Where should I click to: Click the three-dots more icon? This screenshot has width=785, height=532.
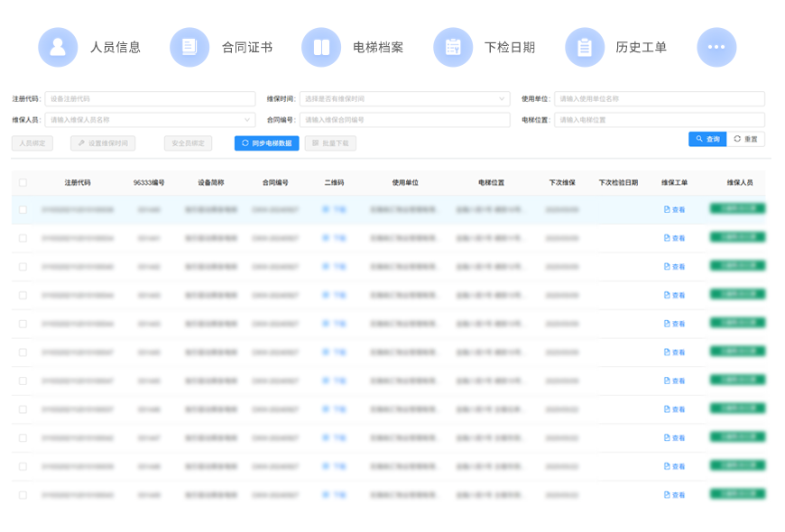tap(716, 47)
